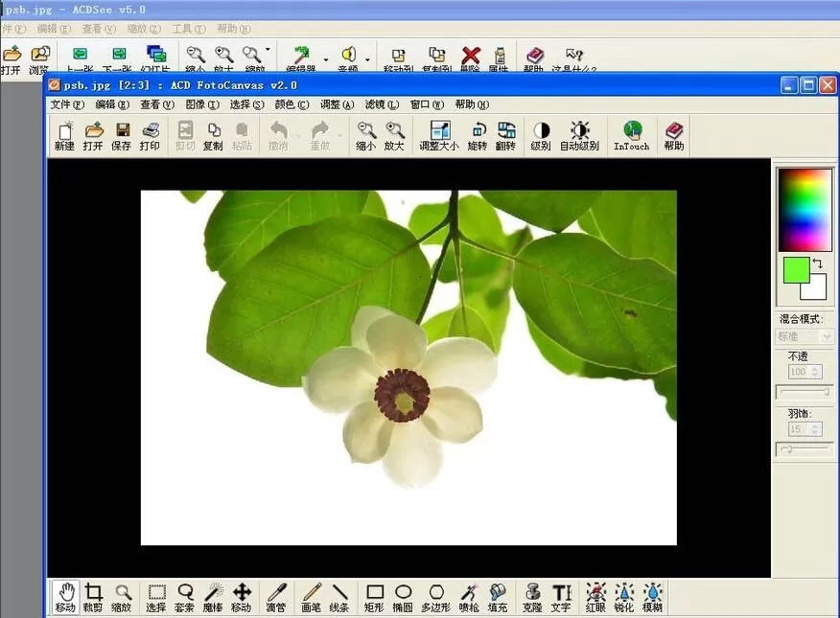Screen dimensions: 840x618
Task: Expand the editor (编辑器) dropdown arrow in ACDSee toolbar
Action: (326, 59)
